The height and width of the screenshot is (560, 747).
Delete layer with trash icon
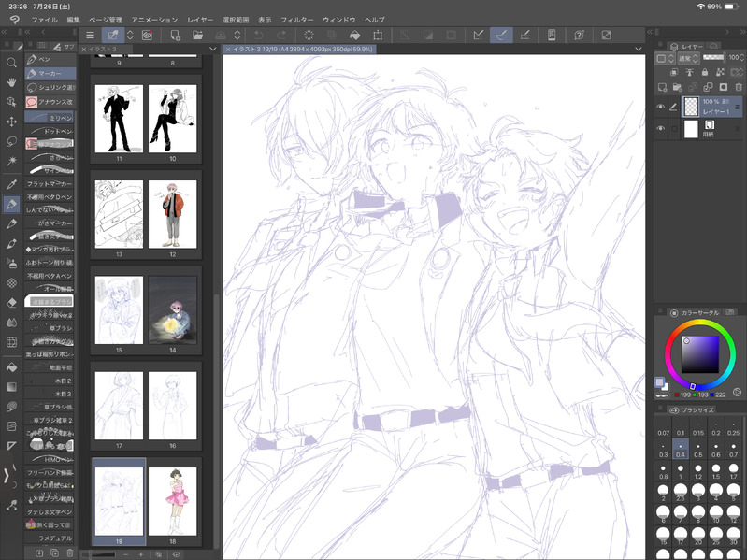(x=738, y=87)
